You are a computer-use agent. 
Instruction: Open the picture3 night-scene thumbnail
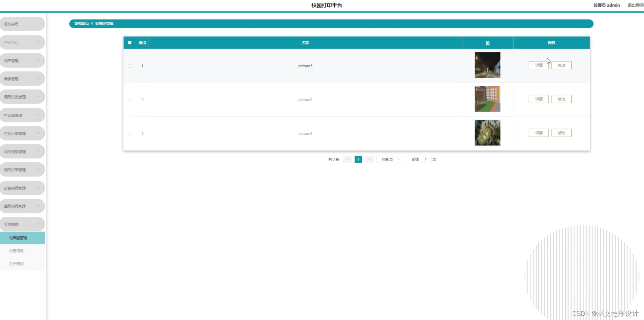487,65
